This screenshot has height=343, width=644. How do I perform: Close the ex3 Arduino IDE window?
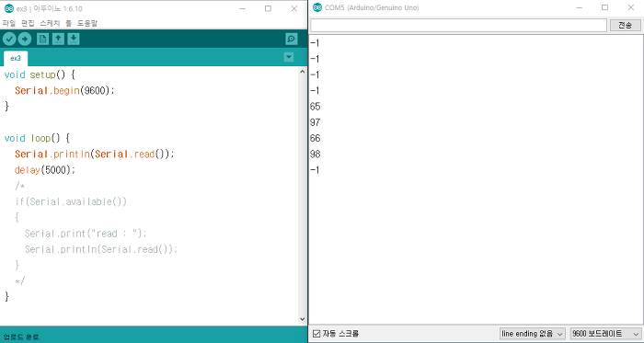(x=294, y=8)
